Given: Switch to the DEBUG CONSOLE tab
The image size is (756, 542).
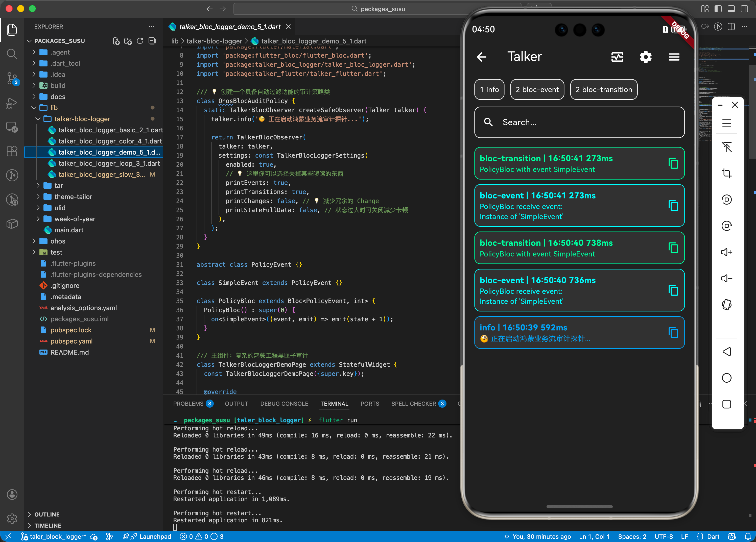Looking at the screenshot, I should [x=284, y=403].
